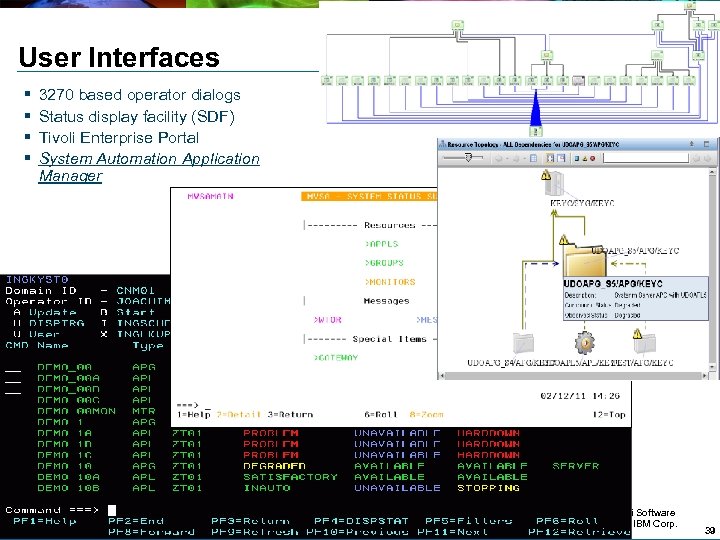Viewport: 720px width, 540px height.
Task: Click PF3=Return in INGKYST0 panel
Action: pyautogui.click(x=250, y=521)
